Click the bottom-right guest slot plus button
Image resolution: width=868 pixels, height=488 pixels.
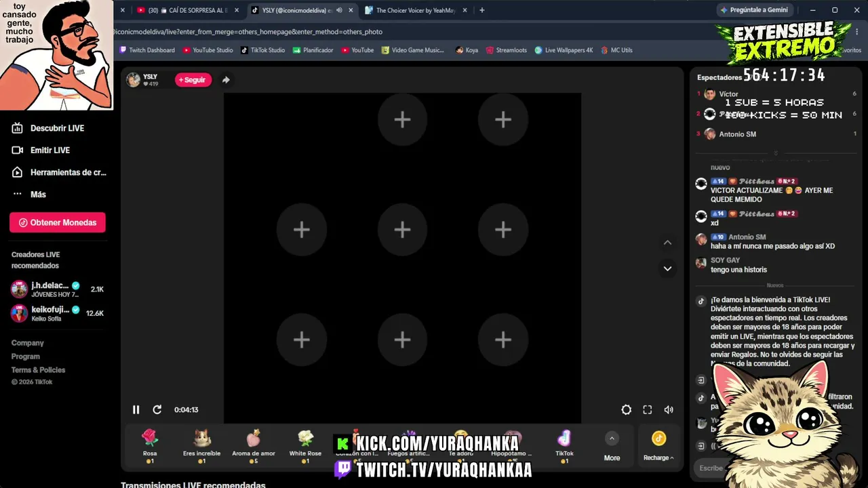click(502, 340)
